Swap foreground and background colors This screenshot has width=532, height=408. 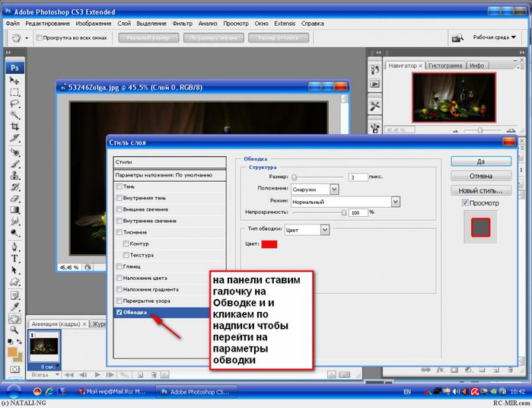coord(19,342)
